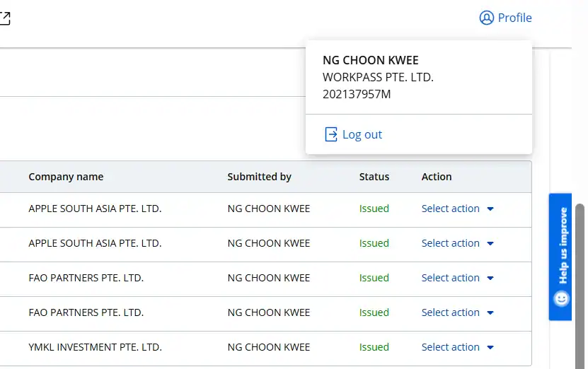
Task: Expand Select action for first FAO Partners row
Action: (451, 278)
